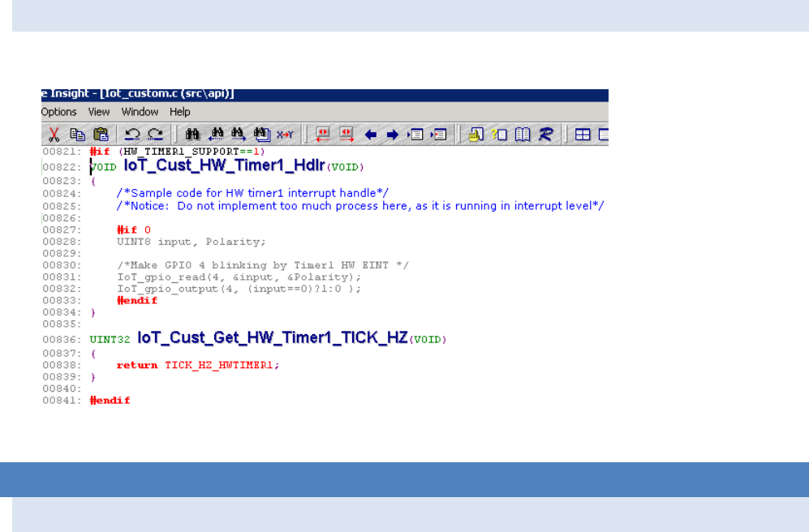
Task: Open the Browse Symbols book icon
Action: (523, 135)
